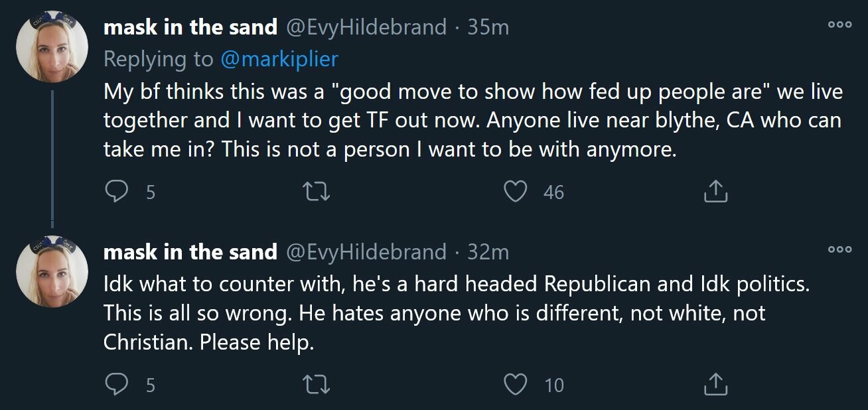Click the 32m timestamp link

488,252
